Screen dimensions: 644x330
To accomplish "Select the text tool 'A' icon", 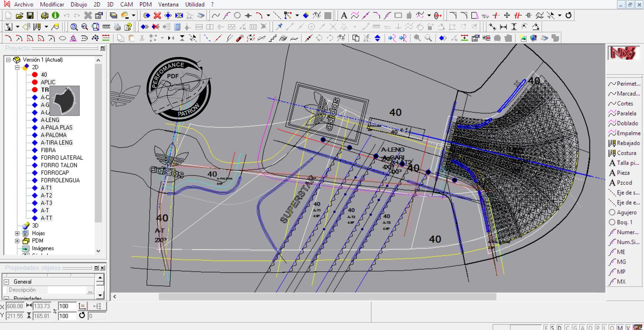I will [x=344, y=15].
